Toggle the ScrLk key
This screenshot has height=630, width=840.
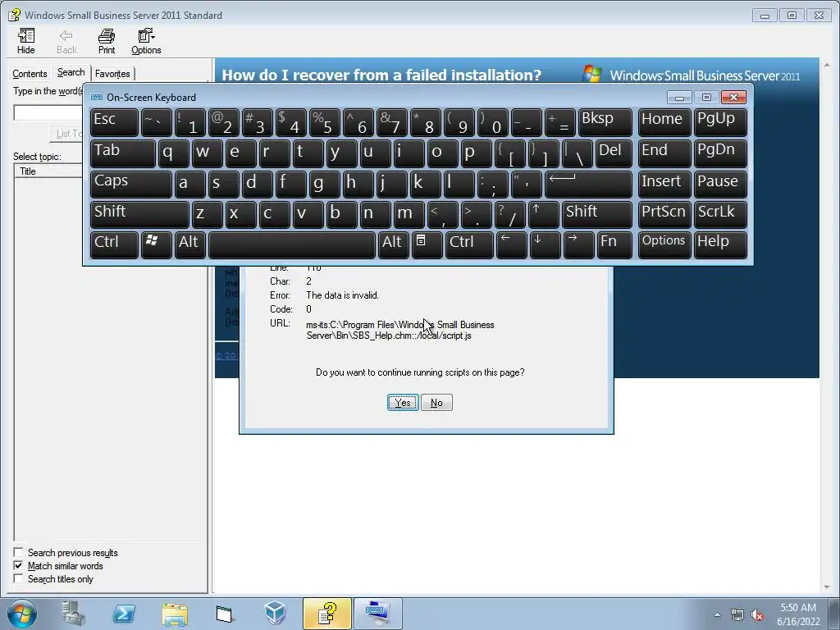[720, 214]
